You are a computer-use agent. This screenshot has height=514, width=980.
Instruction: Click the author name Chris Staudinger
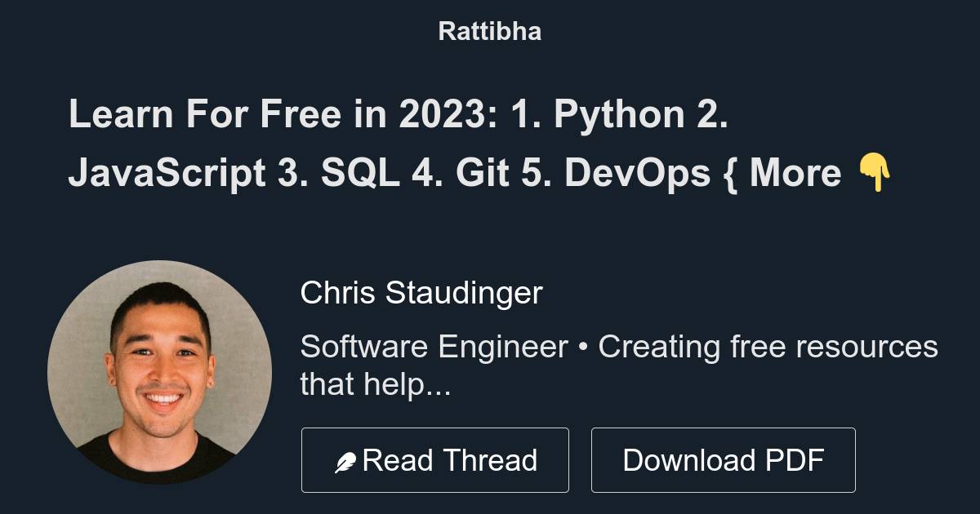pos(422,292)
